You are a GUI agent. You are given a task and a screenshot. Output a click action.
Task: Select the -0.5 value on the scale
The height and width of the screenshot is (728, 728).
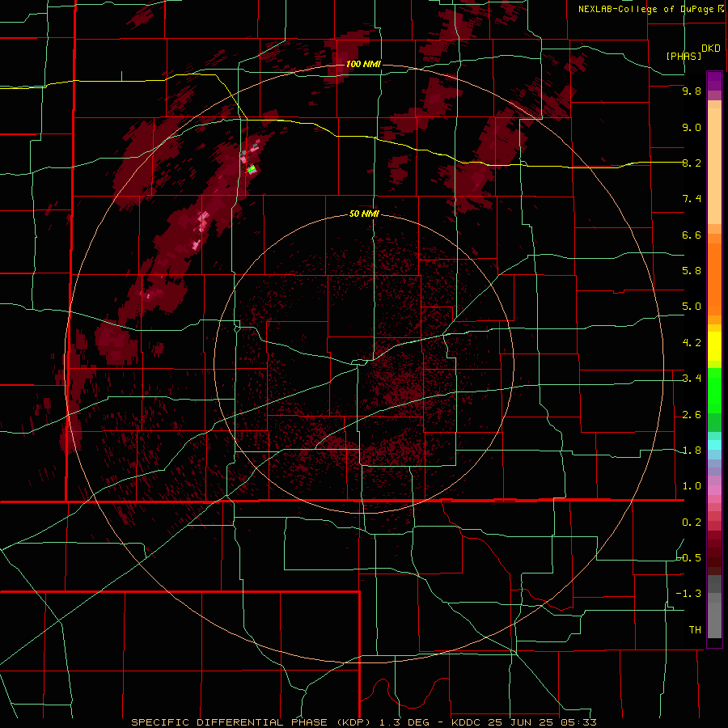pos(689,558)
